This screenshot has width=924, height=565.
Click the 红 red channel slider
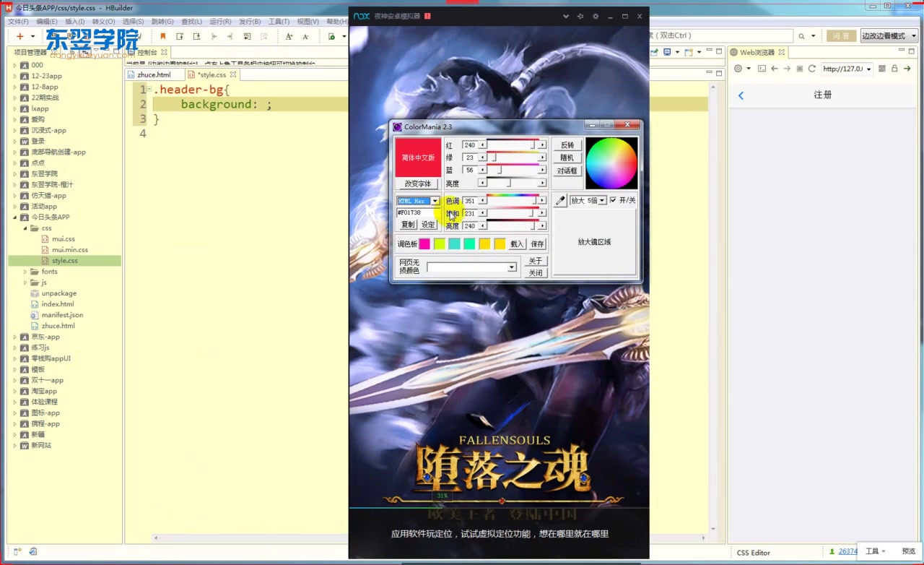click(x=513, y=145)
